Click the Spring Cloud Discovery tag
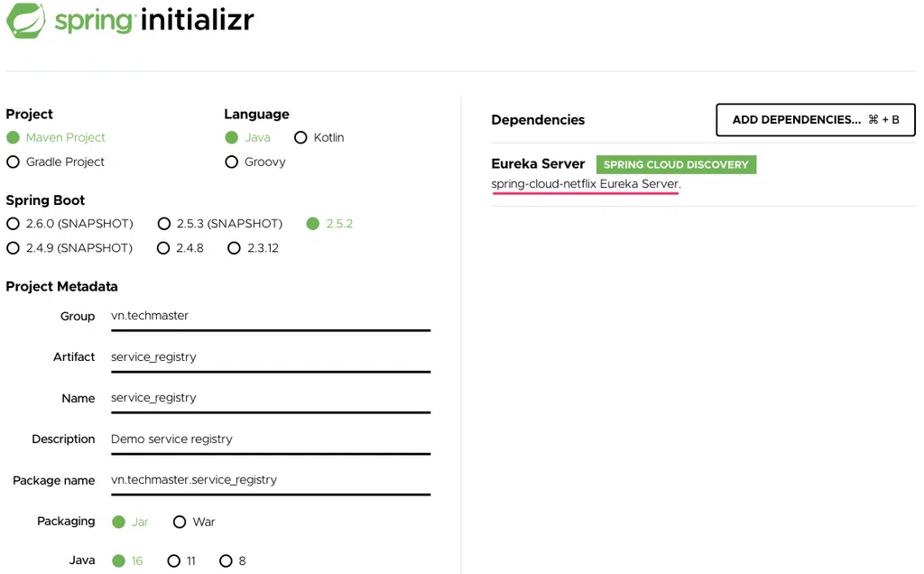Image resolution: width=924 pixels, height=574 pixels. pyautogui.click(x=676, y=165)
